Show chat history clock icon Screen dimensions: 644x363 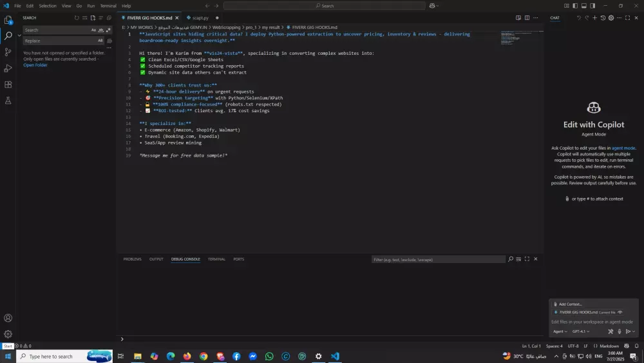coord(603,17)
